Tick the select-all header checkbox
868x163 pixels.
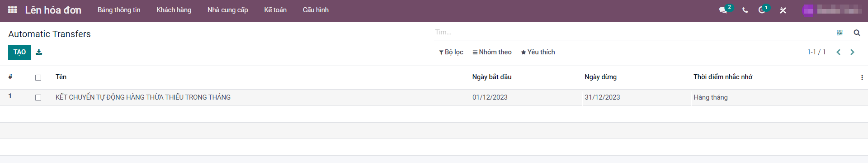(x=38, y=77)
